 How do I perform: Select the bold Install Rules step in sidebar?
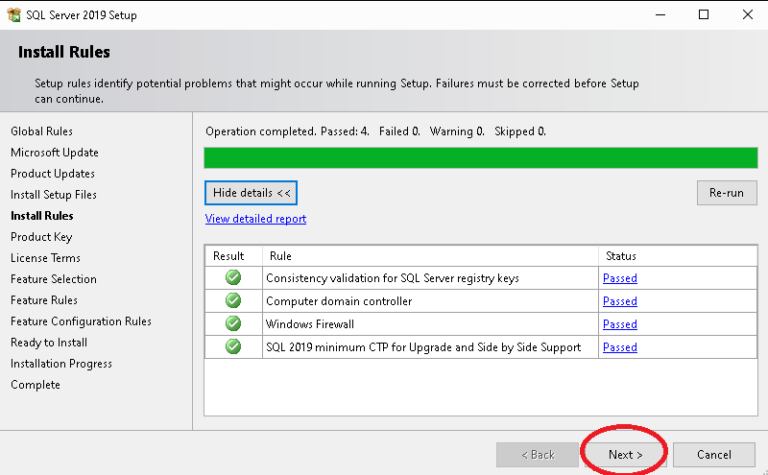pos(42,215)
